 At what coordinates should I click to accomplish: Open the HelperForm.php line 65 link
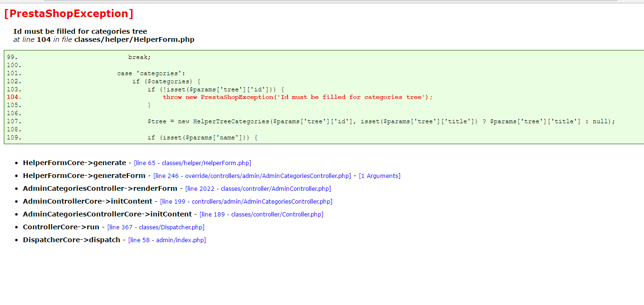193,163
